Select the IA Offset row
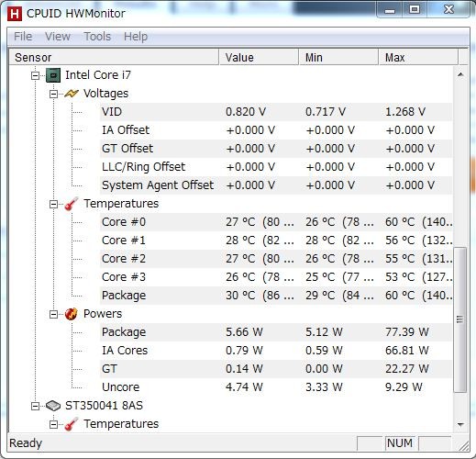 276,130
